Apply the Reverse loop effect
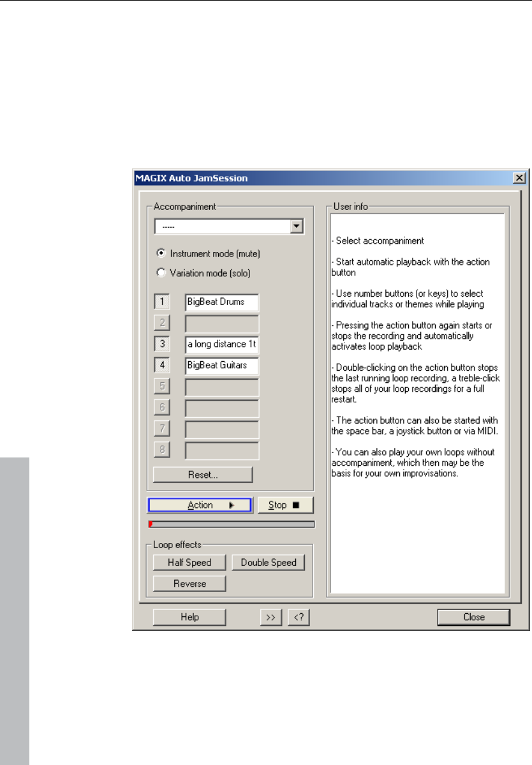The width and height of the screenshot is (532, 765). (x=189, y=584)
